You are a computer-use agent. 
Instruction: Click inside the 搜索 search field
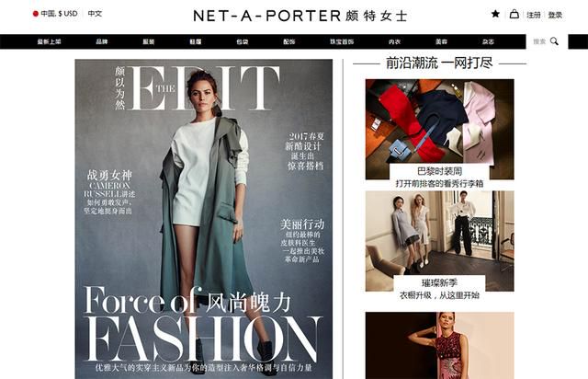[539, 41]
